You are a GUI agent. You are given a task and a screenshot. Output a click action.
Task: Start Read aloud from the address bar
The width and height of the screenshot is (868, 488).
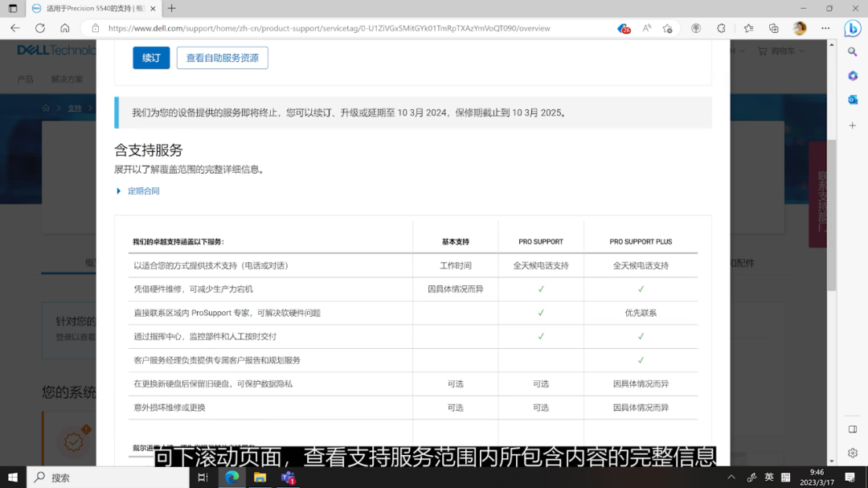tap(645, 27)
